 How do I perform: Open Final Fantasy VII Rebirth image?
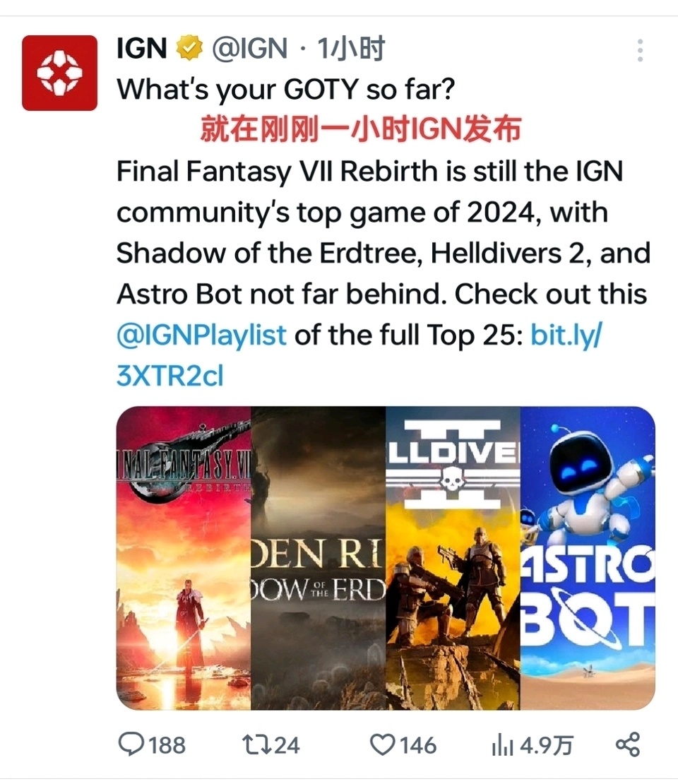[184, 558]
